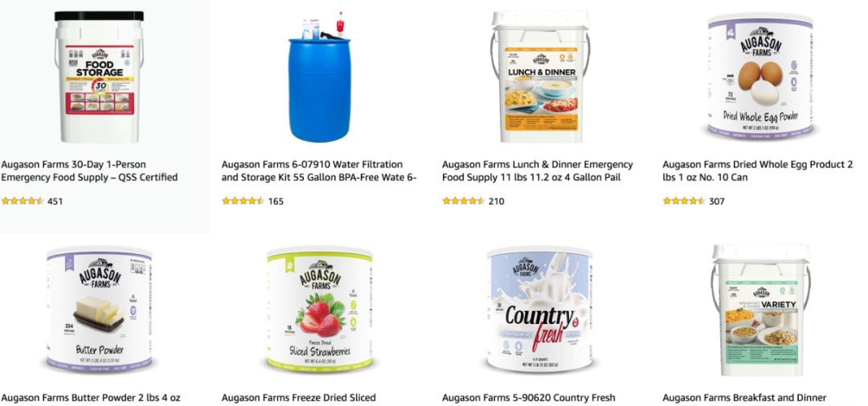The width and height of the screenshot is (868, 406).
Task: Open Lunch & Dinner Emergency Food Supply title link
Action: pos(538,170)
